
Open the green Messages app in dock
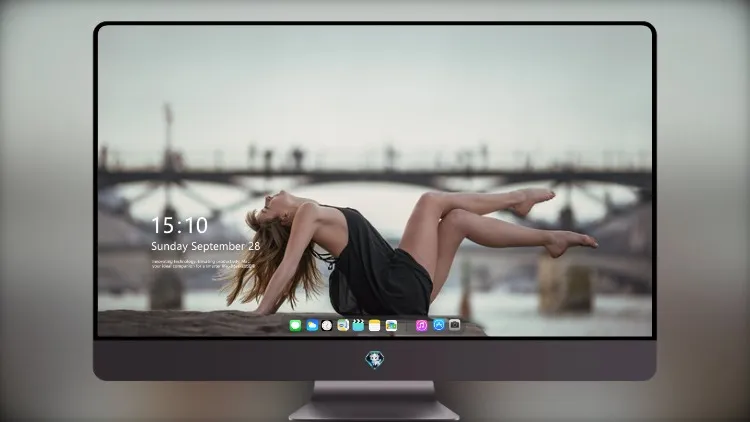coord(295,325)
